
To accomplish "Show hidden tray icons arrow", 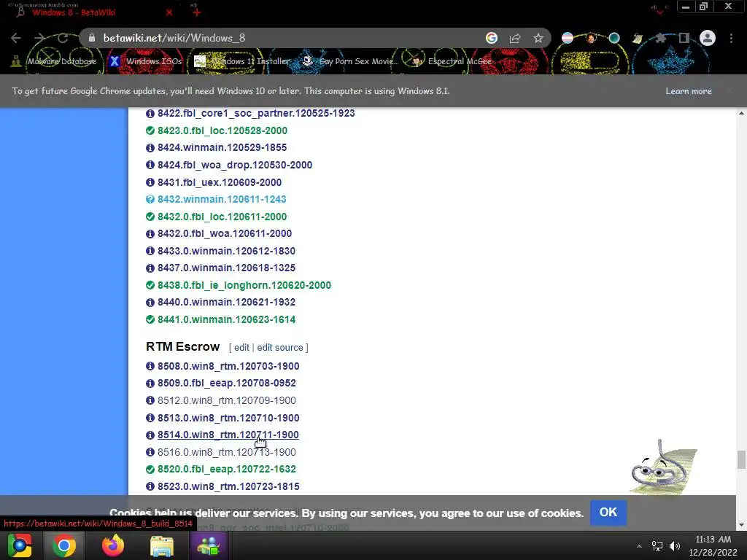I will pos(639,546).
